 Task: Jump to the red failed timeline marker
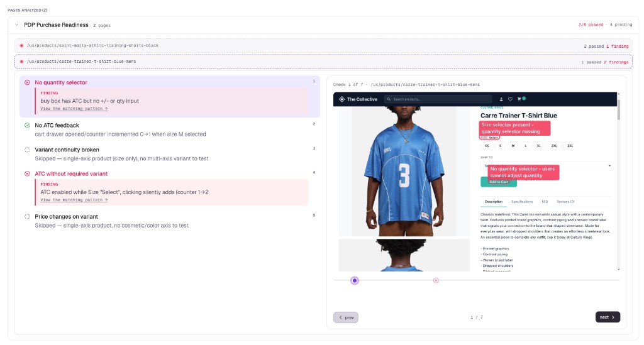[x=436, y=281]
